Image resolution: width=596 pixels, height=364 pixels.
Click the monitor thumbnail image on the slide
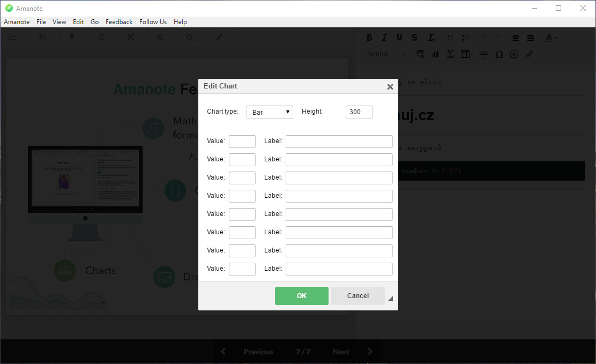pyautogui.click(x=85, y=193)
